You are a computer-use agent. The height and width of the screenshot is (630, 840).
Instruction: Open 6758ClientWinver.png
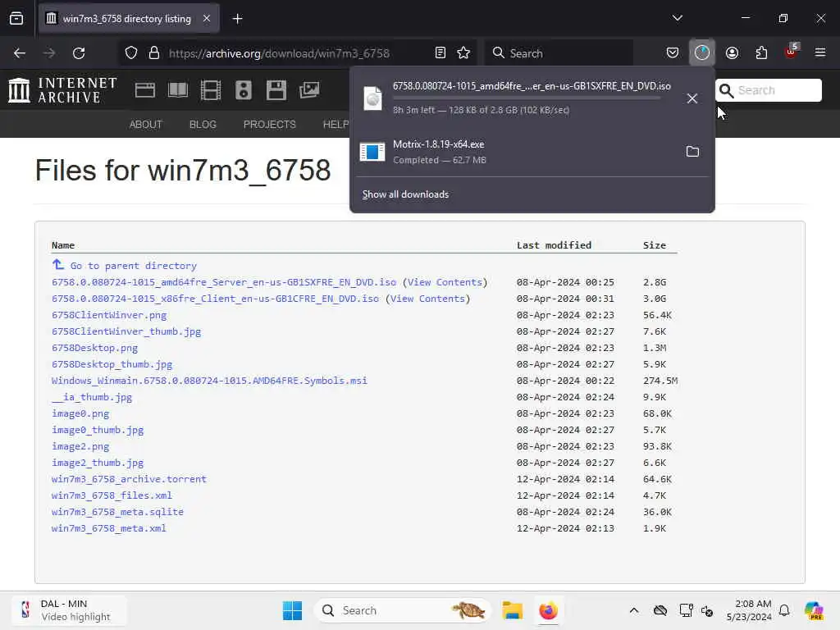pos(109,315)
